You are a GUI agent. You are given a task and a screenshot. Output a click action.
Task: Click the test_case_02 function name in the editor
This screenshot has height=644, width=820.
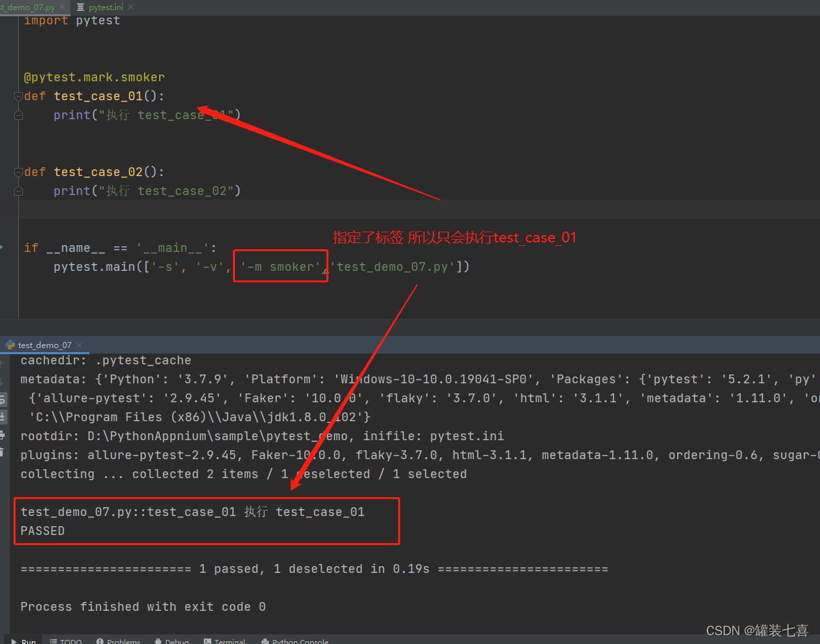coord(98,172)
